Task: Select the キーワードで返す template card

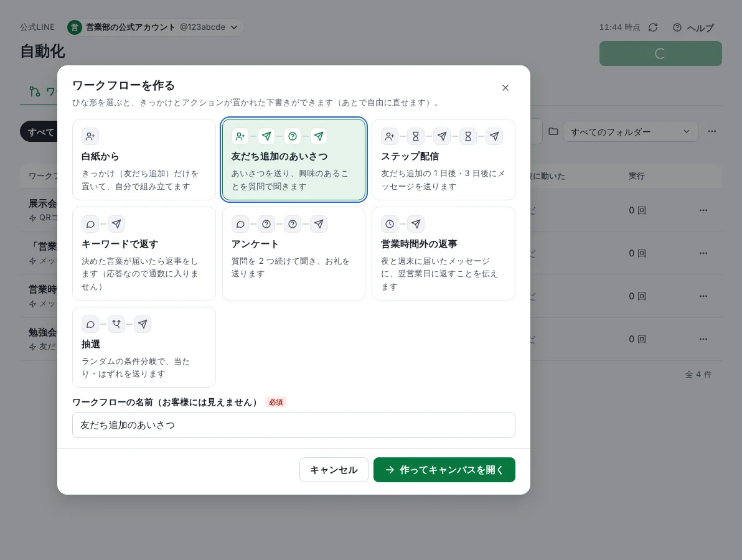Action: [x=144, y=253]
